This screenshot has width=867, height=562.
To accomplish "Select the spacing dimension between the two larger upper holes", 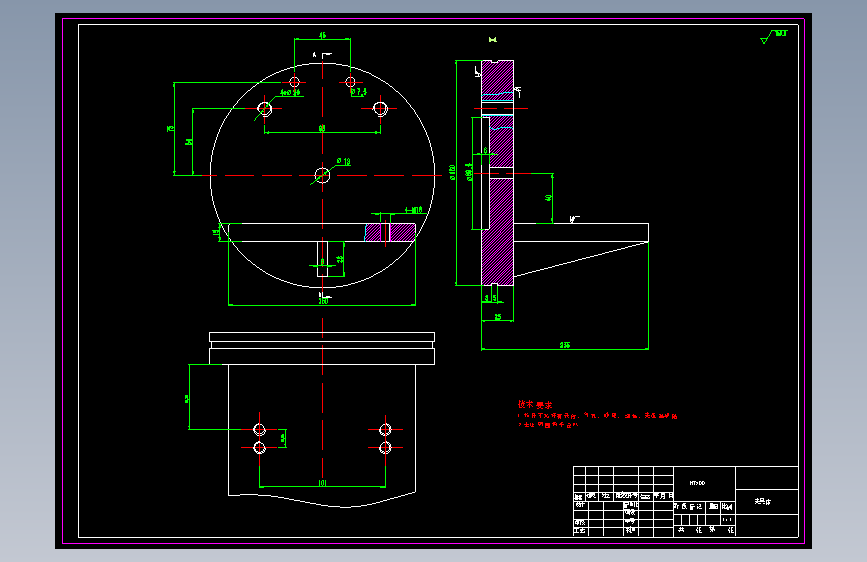I will pos(322,128).
